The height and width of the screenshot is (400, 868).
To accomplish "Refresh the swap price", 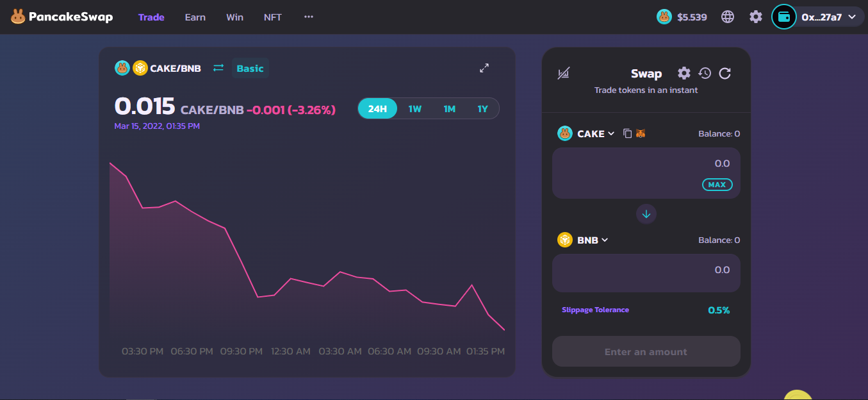I will tap(725, 73).
